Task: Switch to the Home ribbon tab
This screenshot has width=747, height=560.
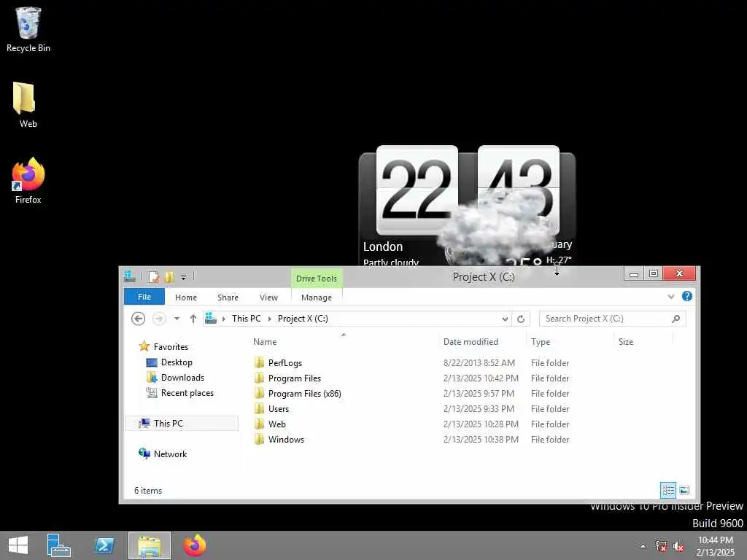Action: [x=186, y=297]
